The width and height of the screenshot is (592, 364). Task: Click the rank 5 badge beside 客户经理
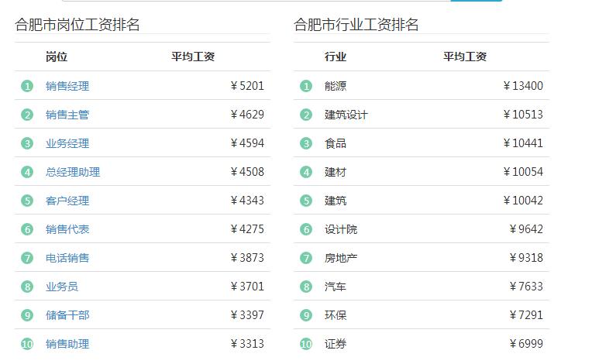(x=27, y=201)
